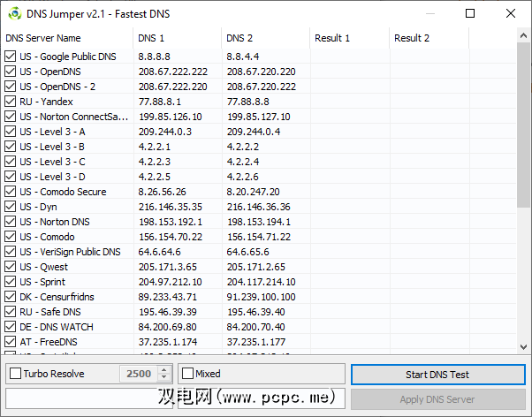Select the RU - Safe DNS row
Screen dimensions: 532x417
260,312
